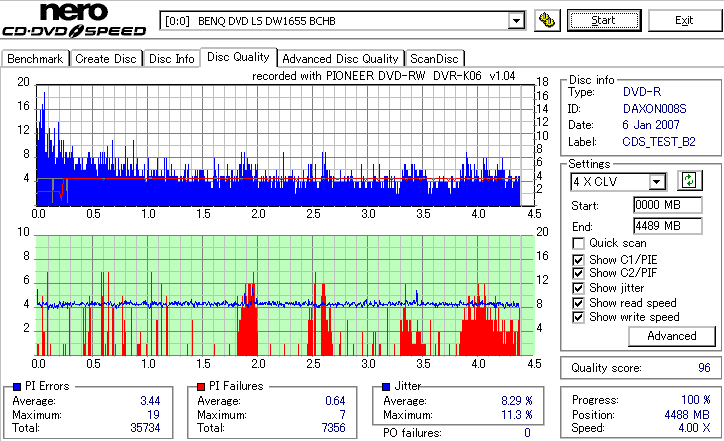Click the Start position field 0000 MB
The image size is (724, 441).
pyautogui.click(x=668, y=205)
